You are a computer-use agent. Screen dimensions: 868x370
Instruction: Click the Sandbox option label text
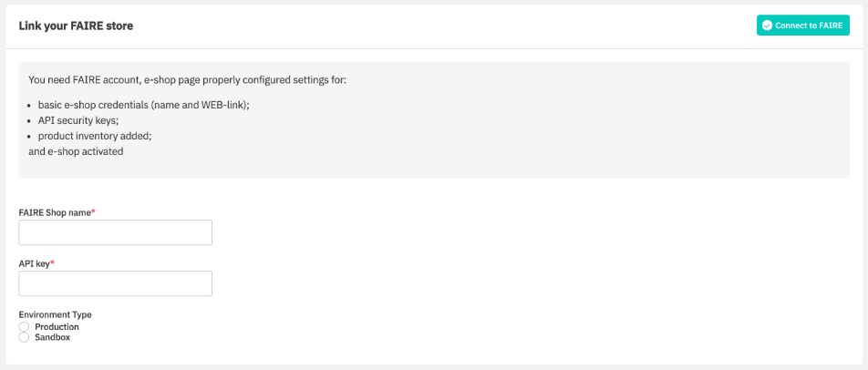coord(52,337)
